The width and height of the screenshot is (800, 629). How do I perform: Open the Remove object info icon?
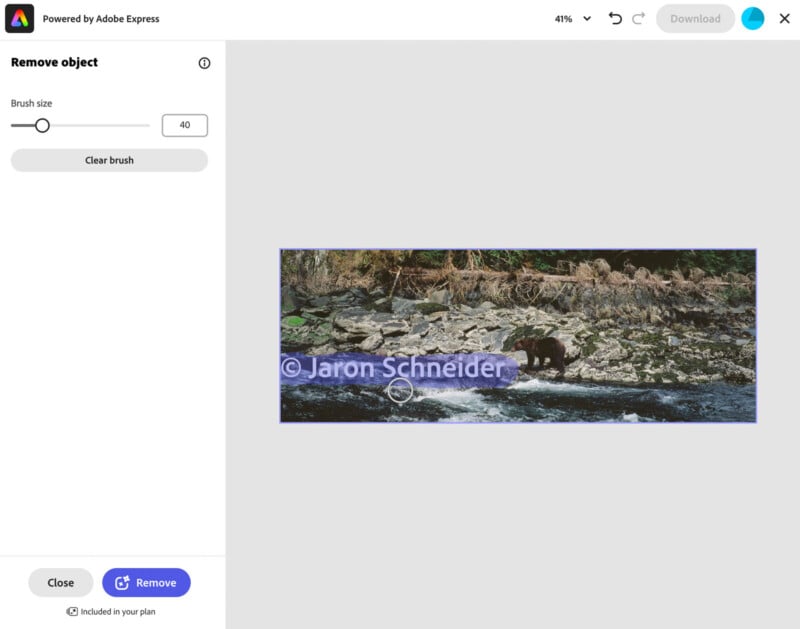(204, 63)
